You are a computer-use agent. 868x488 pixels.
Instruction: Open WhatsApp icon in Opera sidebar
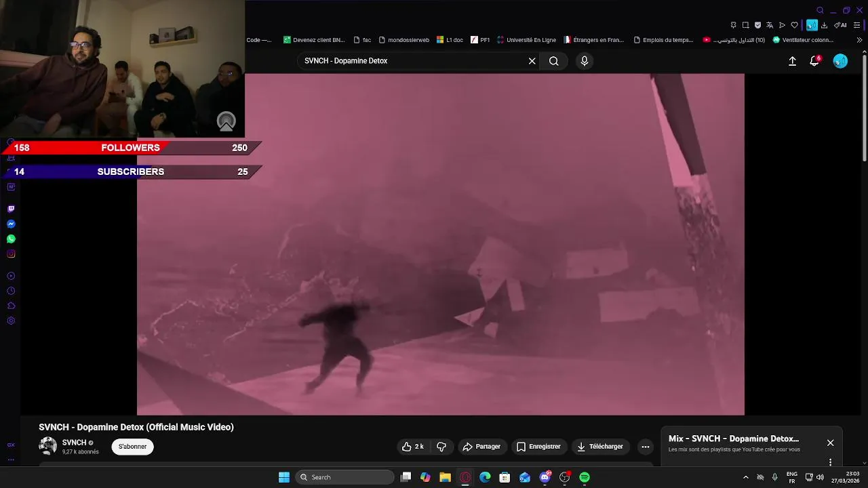(x=11, y=239)
